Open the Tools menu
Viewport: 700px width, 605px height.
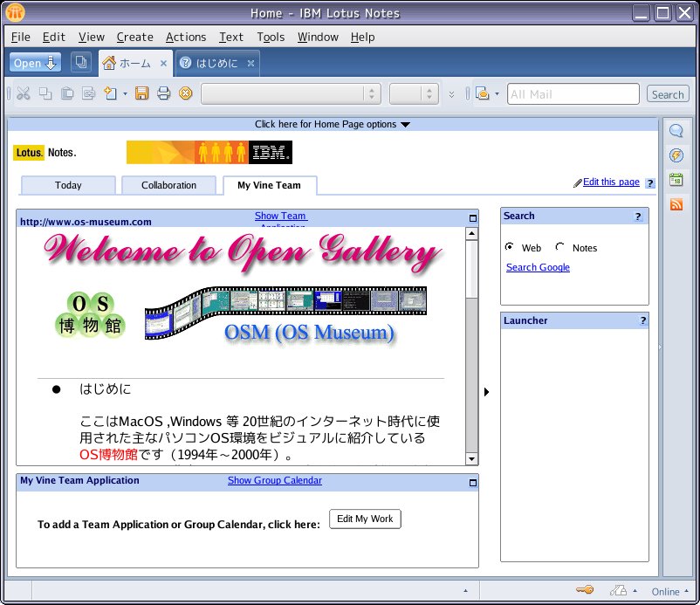coord(271,37)
